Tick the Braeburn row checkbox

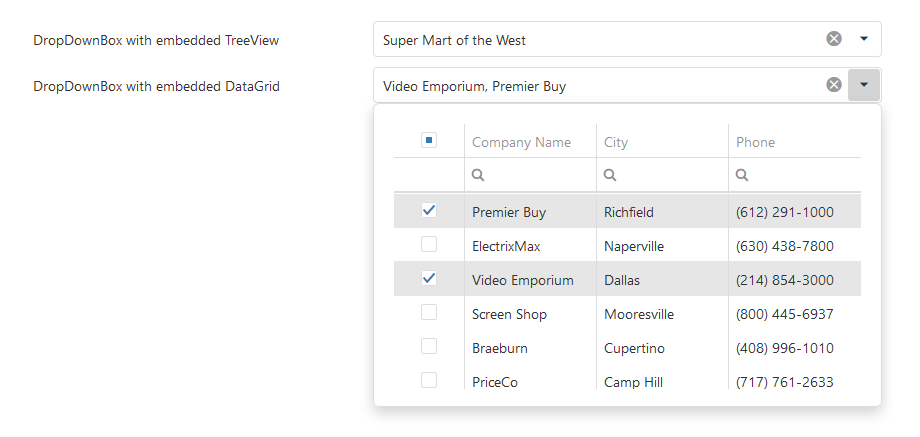click(429, 347)
